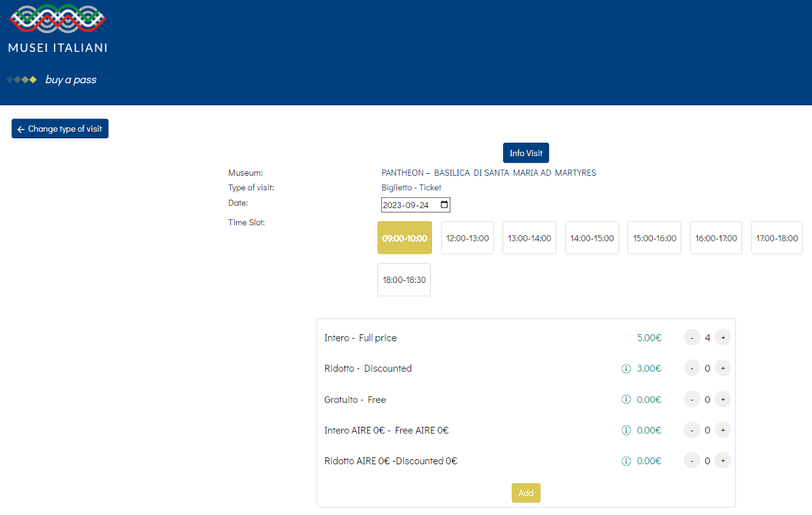Select the 14:00-15:00 time slot
812x515 pixels.
[592, 238]
